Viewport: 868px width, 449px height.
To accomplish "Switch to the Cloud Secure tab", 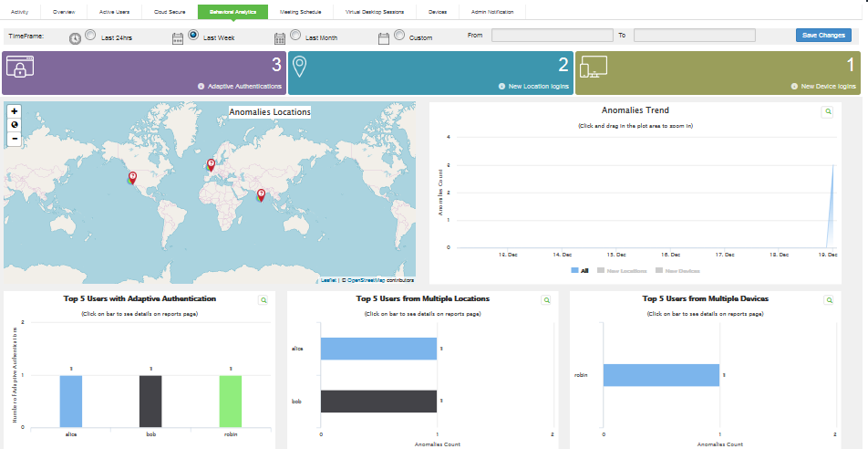I will point(170,12).
